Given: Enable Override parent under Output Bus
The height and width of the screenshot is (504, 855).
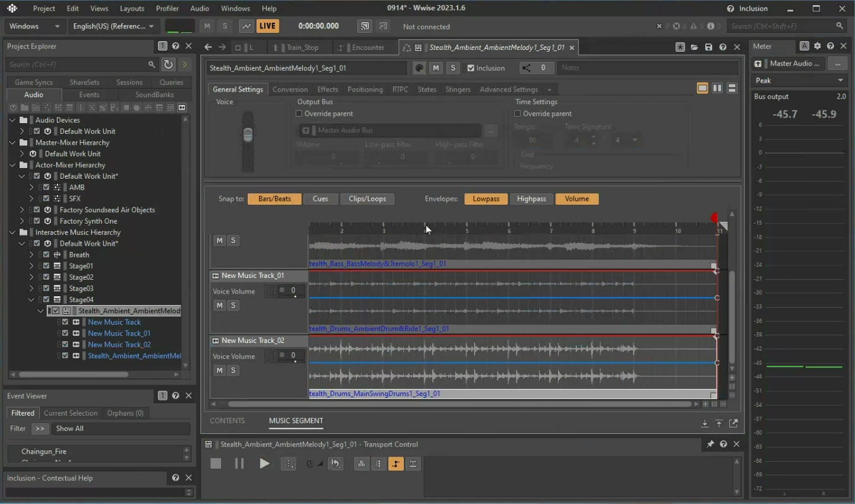Looking at the screenshot, I should (299, 114).
